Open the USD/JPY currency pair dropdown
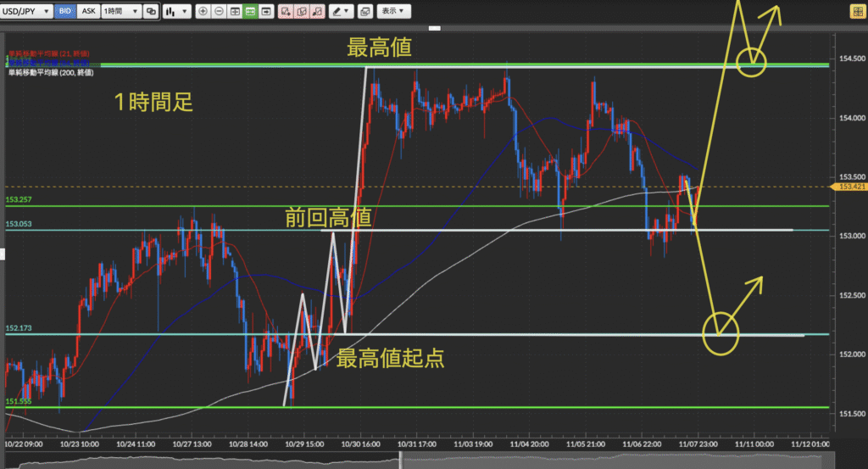The image size is (868, 469). pos(27,12)
